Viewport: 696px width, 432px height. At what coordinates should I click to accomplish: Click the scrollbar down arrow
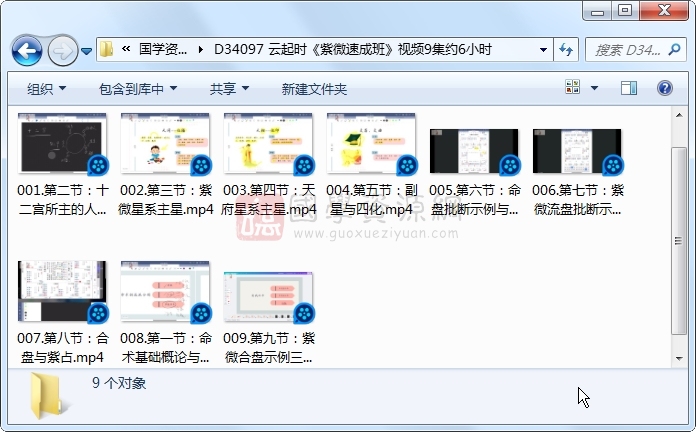679,358
